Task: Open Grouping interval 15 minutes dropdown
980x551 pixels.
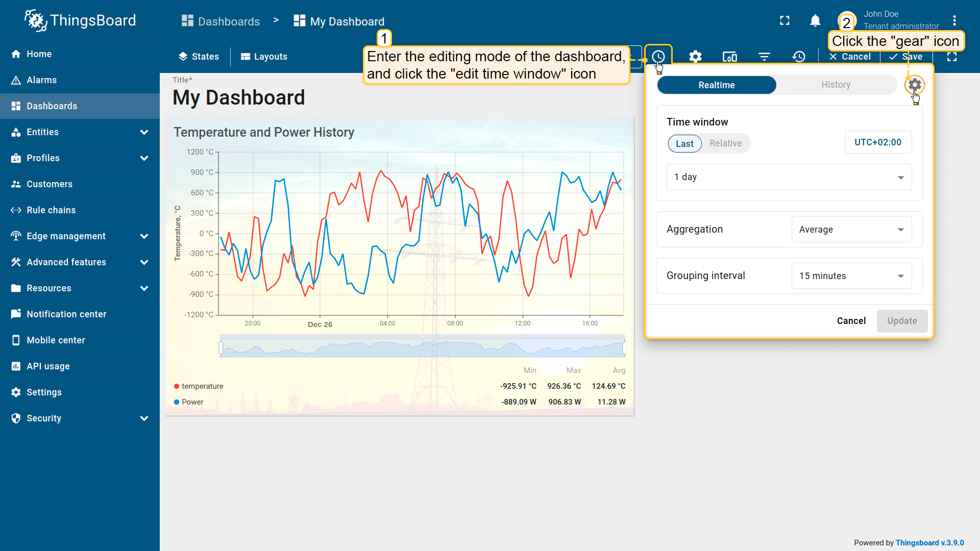Action: tap(851, 276)
